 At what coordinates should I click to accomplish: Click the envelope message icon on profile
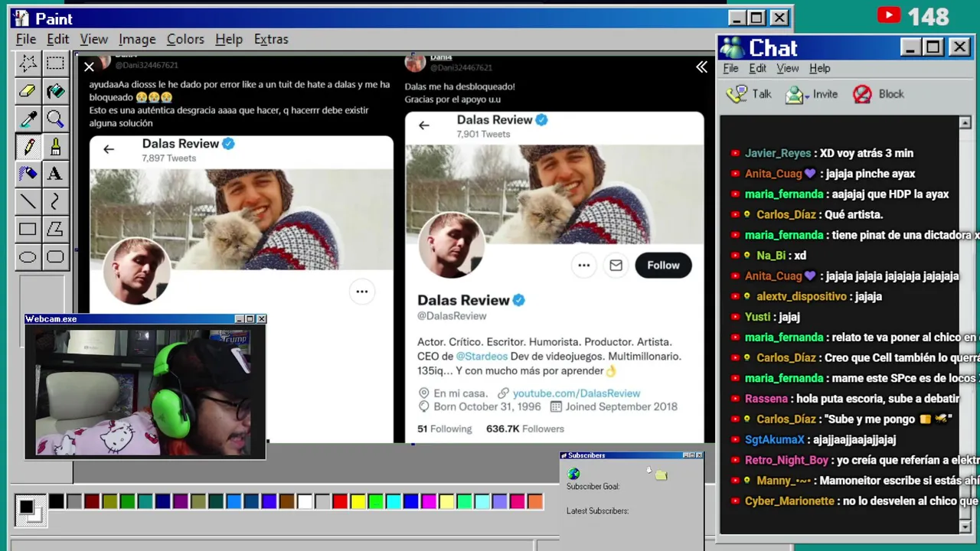pyautogui.click(x=616, y=266)
